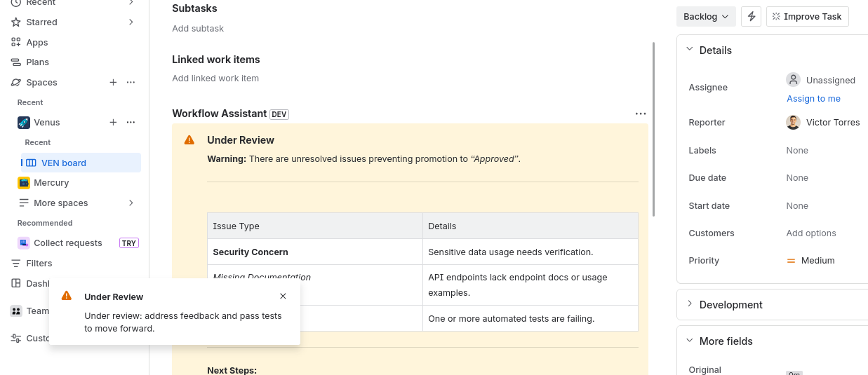Open the Backlog status dropdown
The image size is (868, 375).
[706, 17]
